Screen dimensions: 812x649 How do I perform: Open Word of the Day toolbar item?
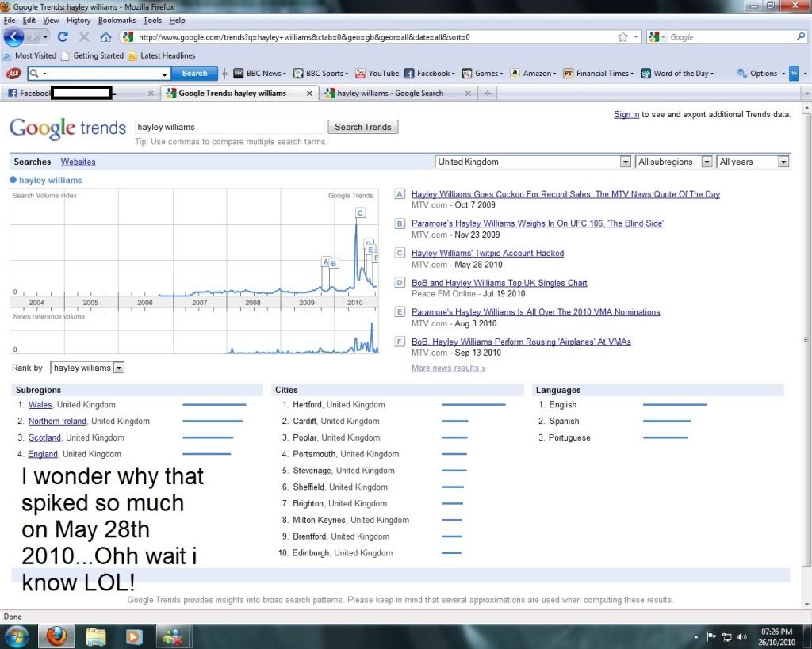click(x=677, y=74)
